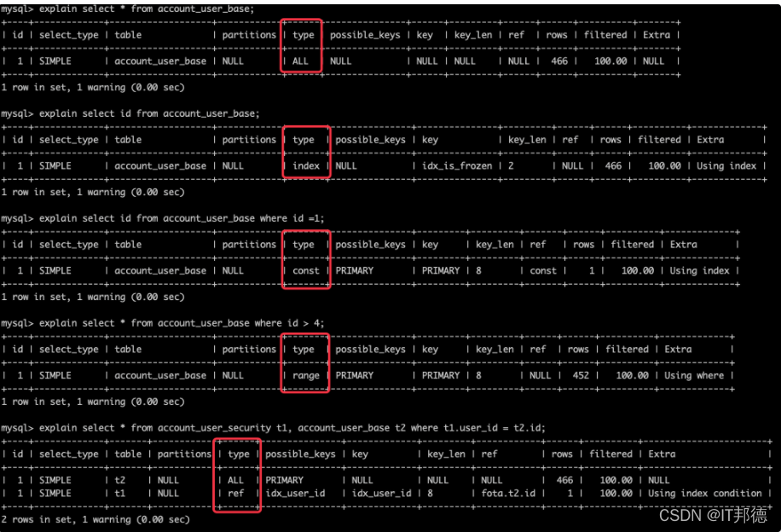Click command 'explain select id from account_user_base;'
The height and width of the screenshot is (532, 781).
coord(149,113)
